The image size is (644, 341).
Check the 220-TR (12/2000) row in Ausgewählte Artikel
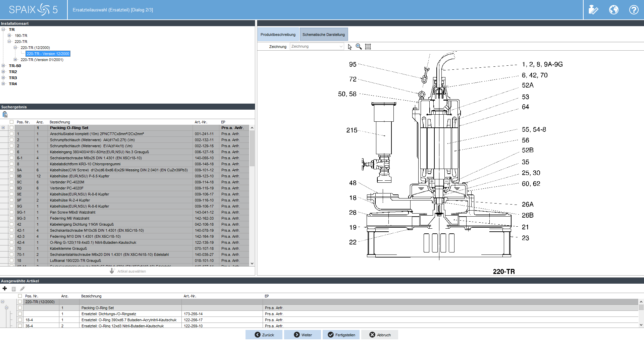tap(20, 302)
